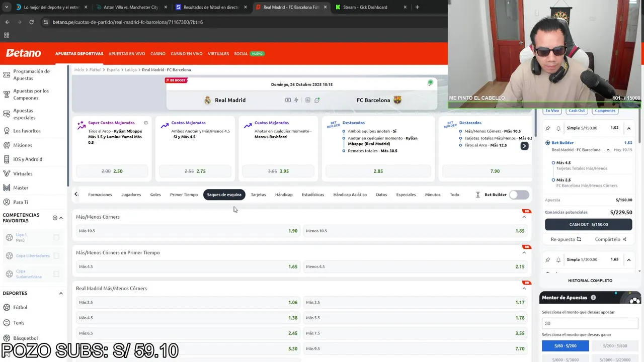This screenshot has width=644, height=362.
Task: Add a favorite competition plus icon
Action: pos(55,218)
